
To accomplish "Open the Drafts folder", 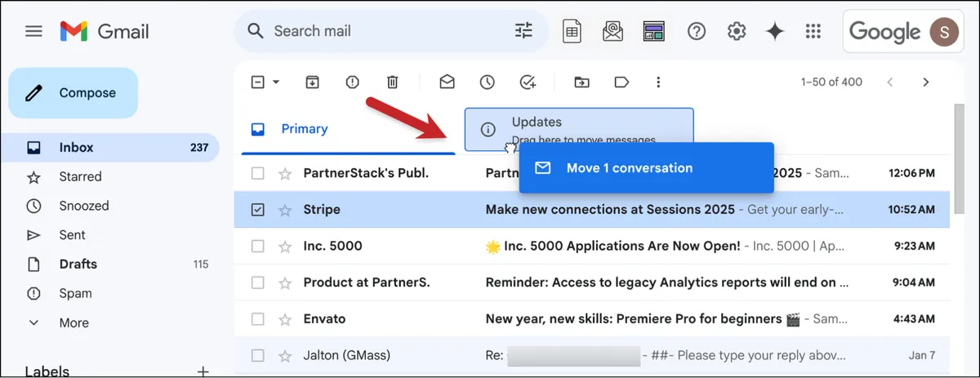I will pyautogui.click(x=110, y=265).
